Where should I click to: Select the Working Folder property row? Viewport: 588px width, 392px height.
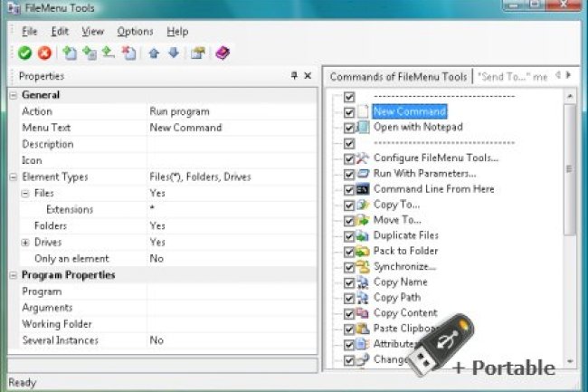click(167, 324)
